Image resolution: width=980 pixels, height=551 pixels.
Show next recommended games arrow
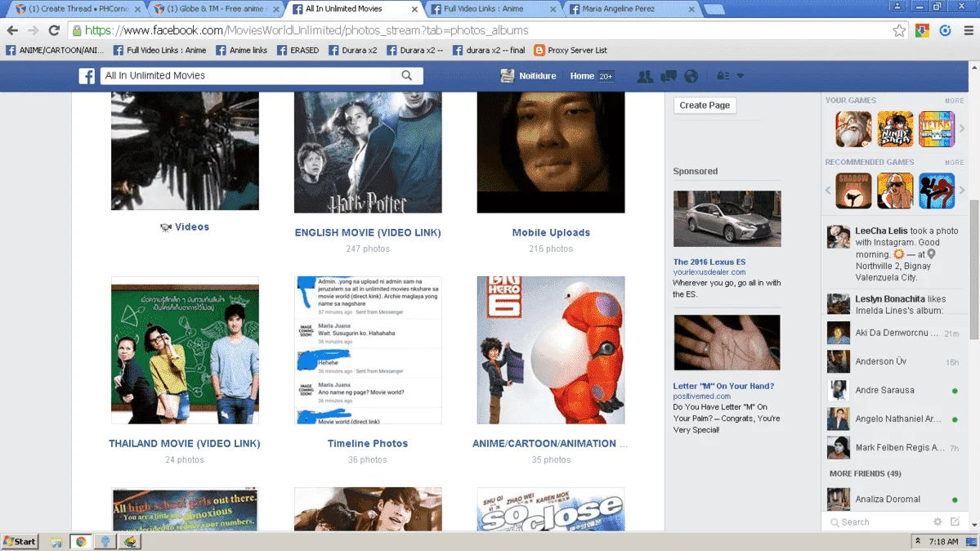click(x=962, y=190)
